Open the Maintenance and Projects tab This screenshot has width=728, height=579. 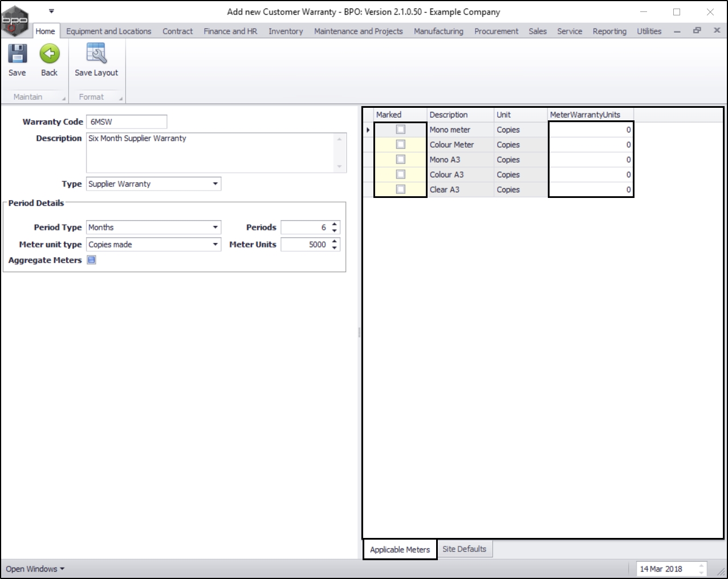(x=358, y=31)
